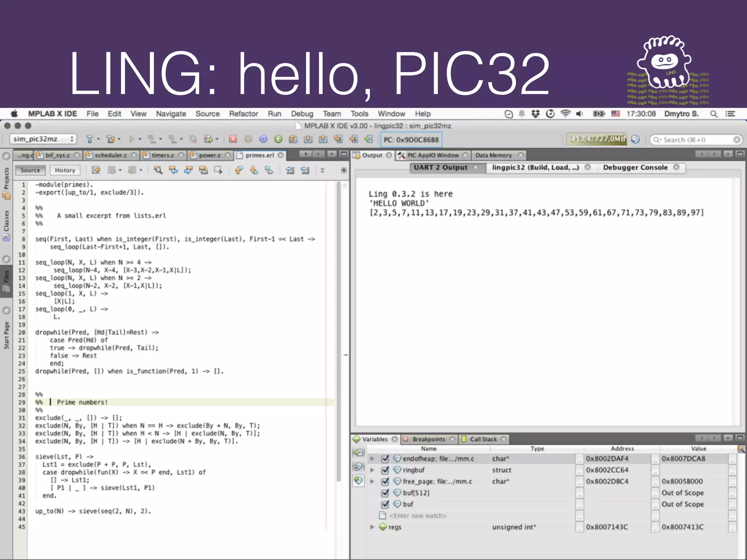Click the Previous Bookmark orange up arrow
Image resolution: width=747 pixels, height=560 pixels.
[x=239, y=170]
